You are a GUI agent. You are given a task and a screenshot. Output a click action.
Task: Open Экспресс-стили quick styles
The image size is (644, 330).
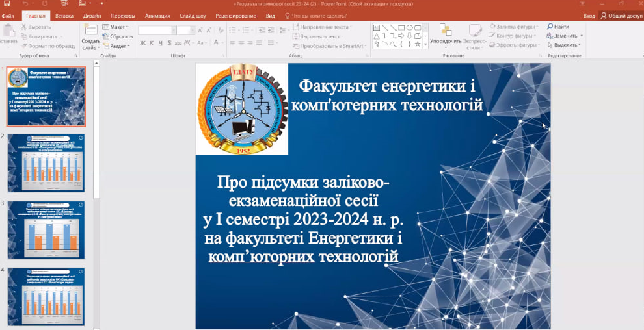click(x=475, y=36)
